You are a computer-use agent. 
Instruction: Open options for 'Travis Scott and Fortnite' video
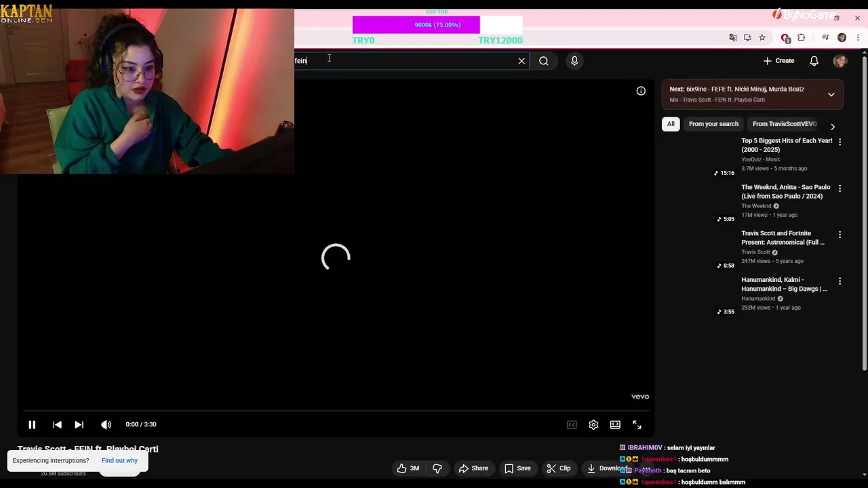click(840, 235)
